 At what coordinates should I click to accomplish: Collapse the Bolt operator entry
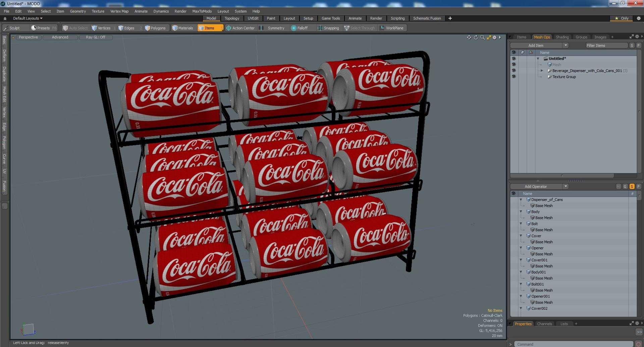521,224
